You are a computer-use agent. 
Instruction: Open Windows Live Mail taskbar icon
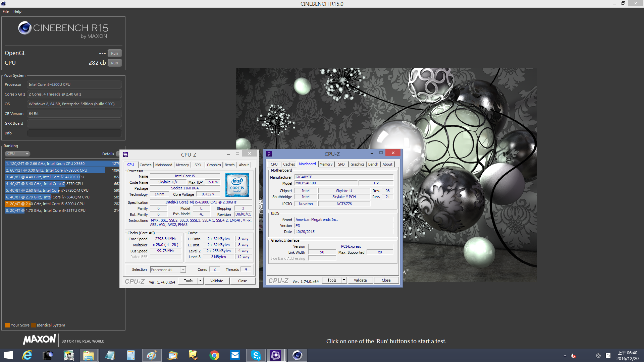coord(173,355)
